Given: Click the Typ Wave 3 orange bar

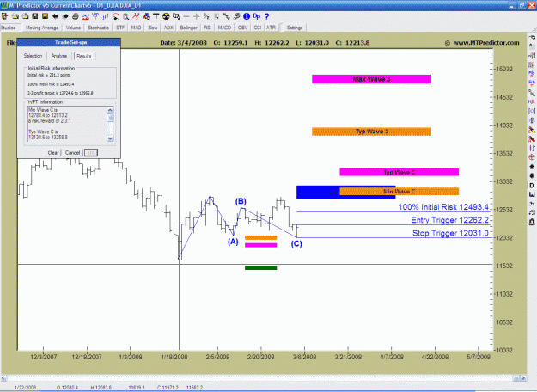Looking at the screenshot, I should (371, 132).
